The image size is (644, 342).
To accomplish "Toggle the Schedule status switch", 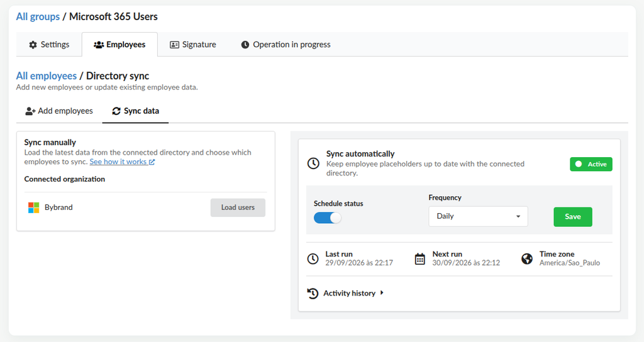I will (x=327, y=218).
